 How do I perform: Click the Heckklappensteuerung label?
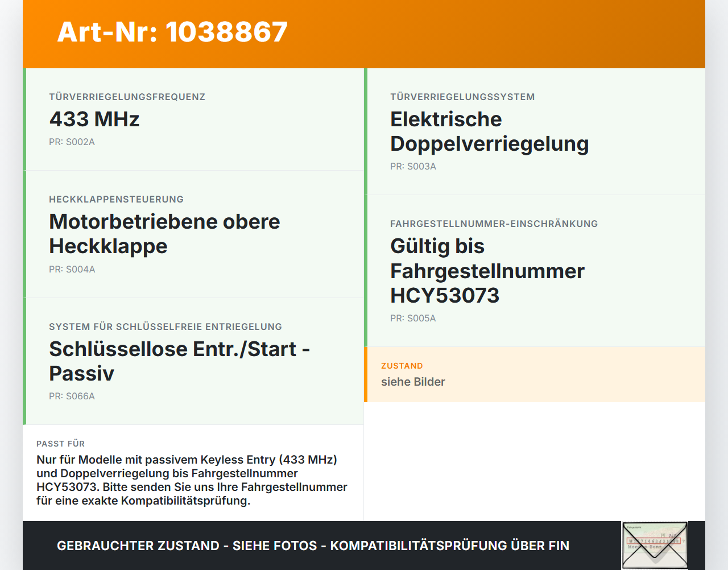point(116,199)
